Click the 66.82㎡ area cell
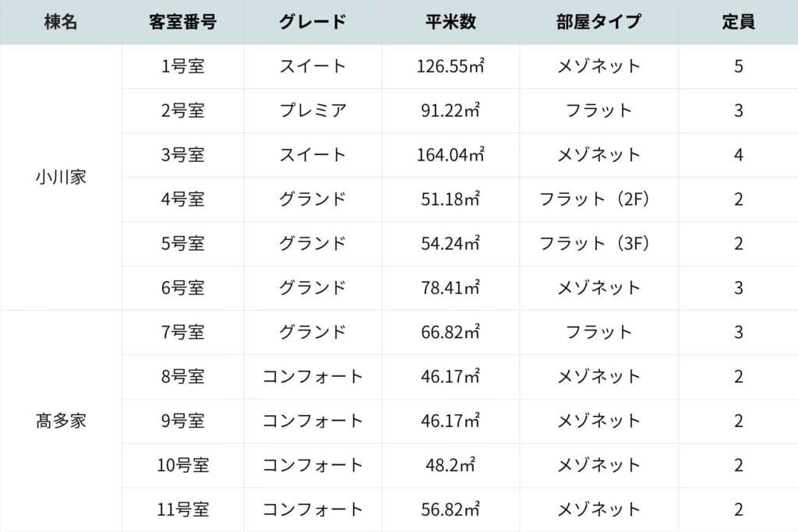Screen dimensions: 798x532 point(451,333)
